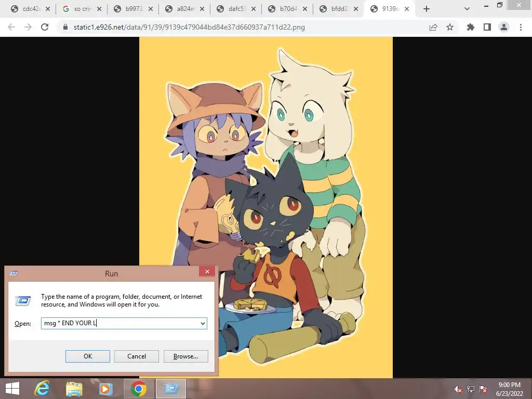Click the Chrome back arrow
Image resolution: width=532 pixels, height=399 pixels.
(11, 27)
